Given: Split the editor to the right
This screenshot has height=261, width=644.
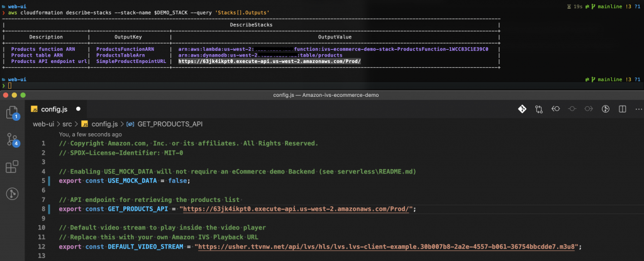Looking at the screenshot, I should click(622, 109).
